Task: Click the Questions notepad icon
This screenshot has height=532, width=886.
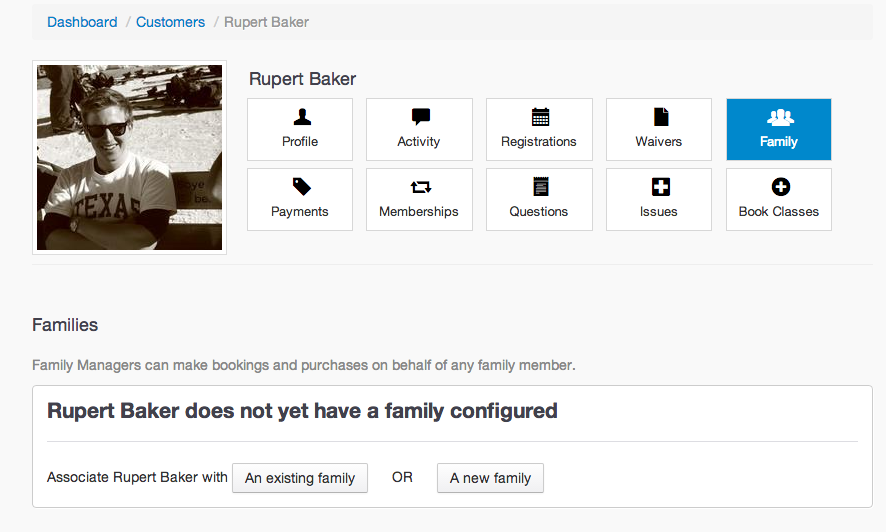Action: (540, 186)
